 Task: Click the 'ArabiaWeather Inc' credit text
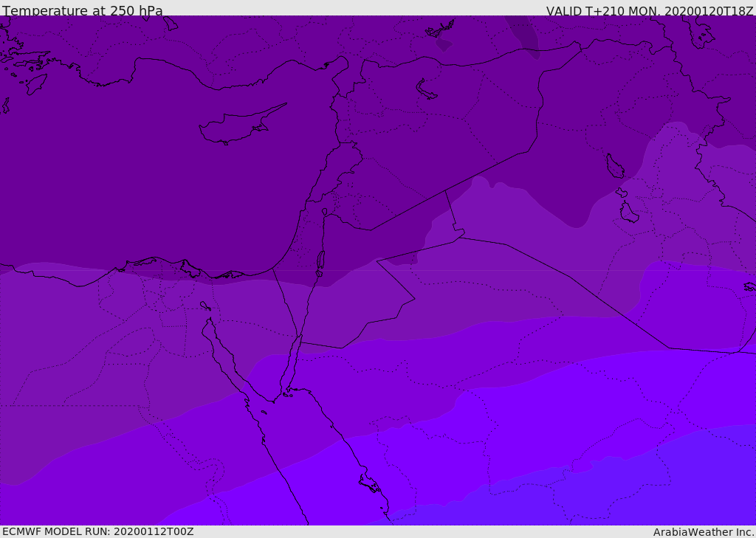(703, 532)
